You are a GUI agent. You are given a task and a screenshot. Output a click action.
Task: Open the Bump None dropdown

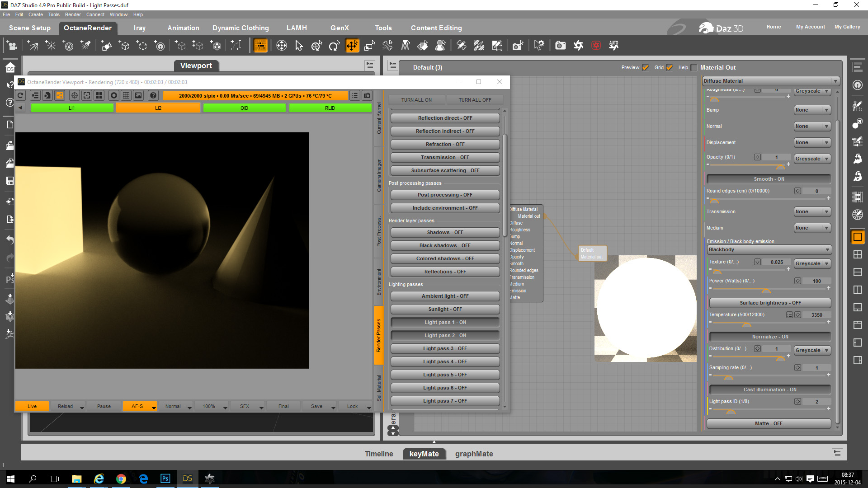(812, 110)
